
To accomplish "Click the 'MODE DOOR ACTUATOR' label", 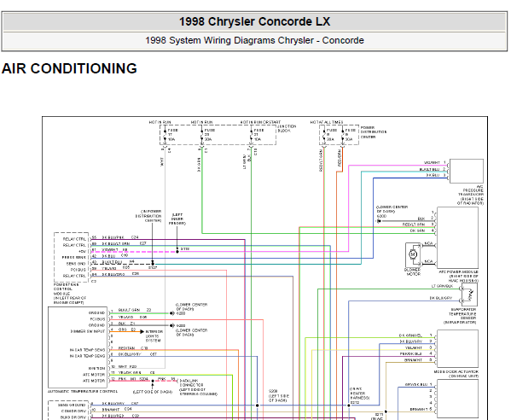I will click(x=456, y=372).
